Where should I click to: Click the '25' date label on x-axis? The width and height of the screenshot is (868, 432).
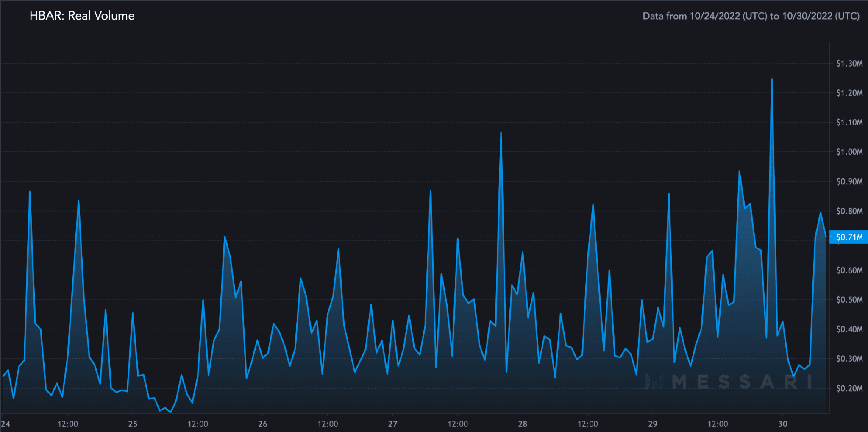(133, 424)
